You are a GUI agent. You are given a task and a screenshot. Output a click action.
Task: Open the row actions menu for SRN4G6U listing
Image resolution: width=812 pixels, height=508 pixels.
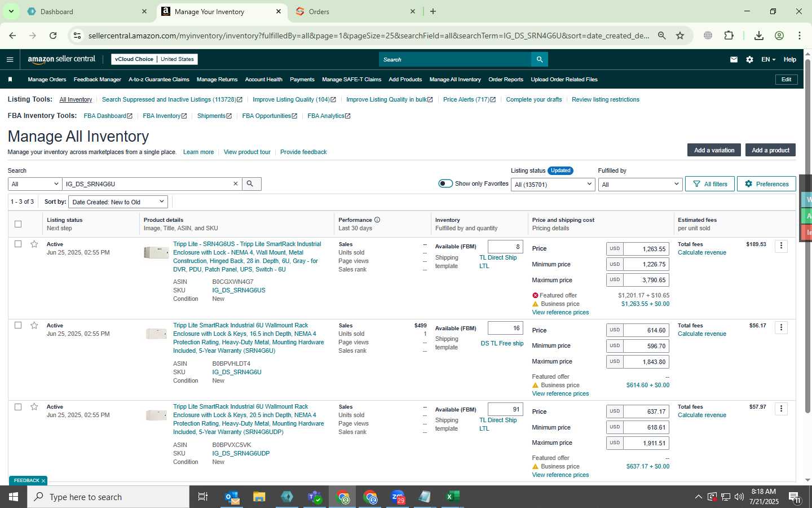click(781, 327)
